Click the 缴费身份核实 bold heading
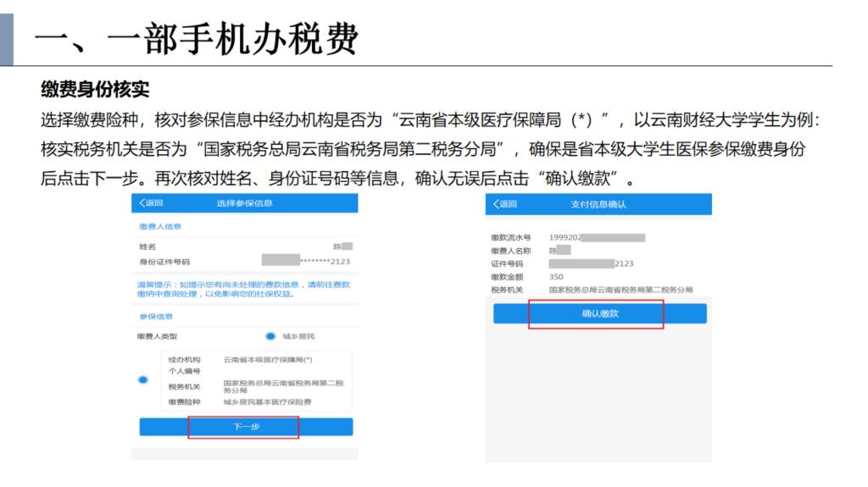 [95, 91]
